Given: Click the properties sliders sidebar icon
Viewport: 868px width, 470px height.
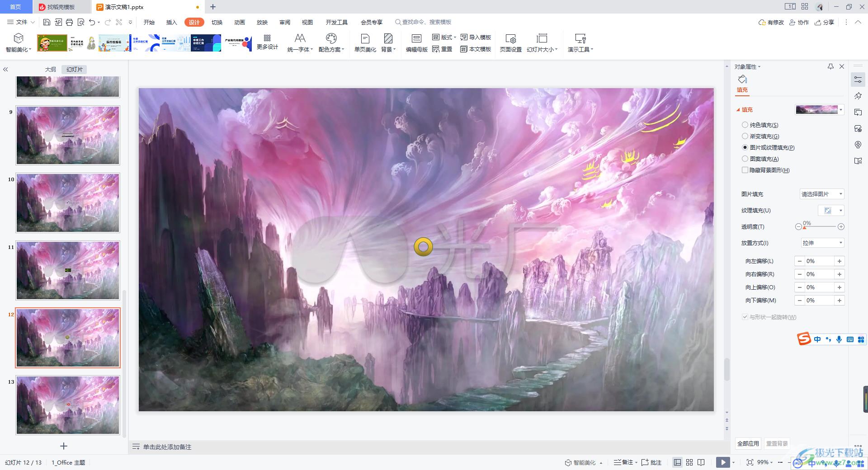Looking at the screenshot, I should click(858, 80).
